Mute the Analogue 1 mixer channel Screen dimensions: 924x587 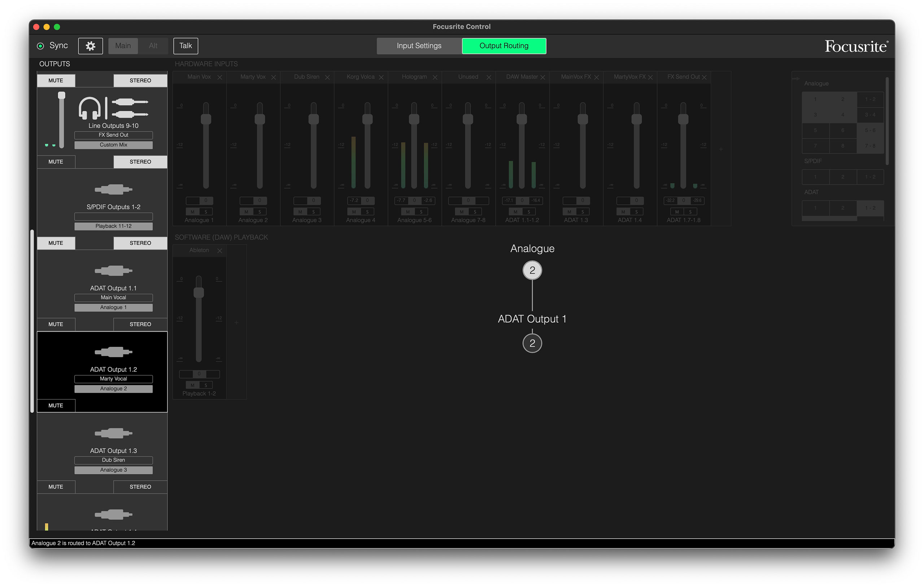click(x=192, y=212)
